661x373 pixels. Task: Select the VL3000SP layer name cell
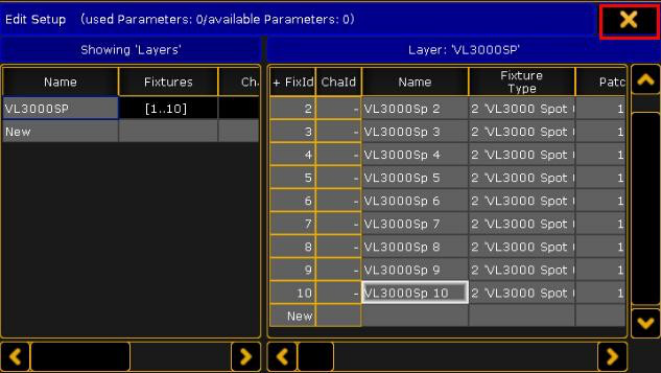tap(60, 108)
